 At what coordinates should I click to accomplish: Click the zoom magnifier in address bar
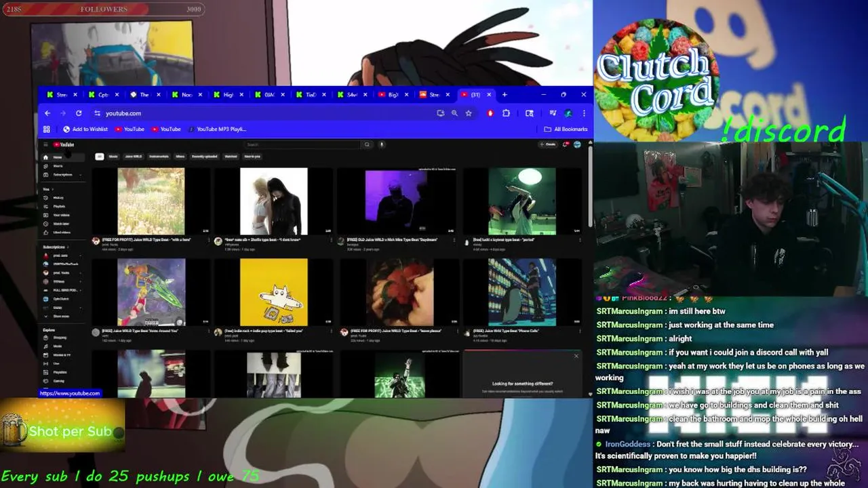click(454, 113)
